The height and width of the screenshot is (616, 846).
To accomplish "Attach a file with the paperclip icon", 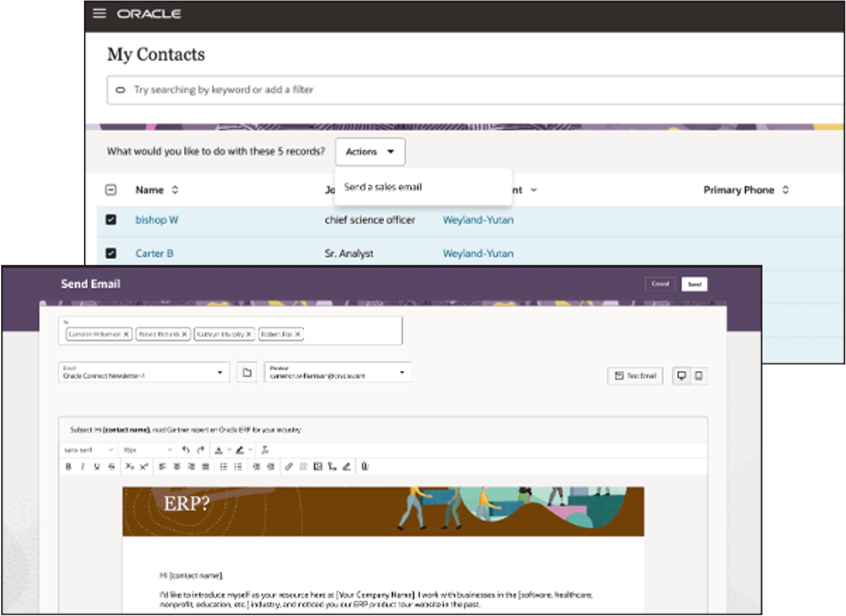I will coord(365,466).
